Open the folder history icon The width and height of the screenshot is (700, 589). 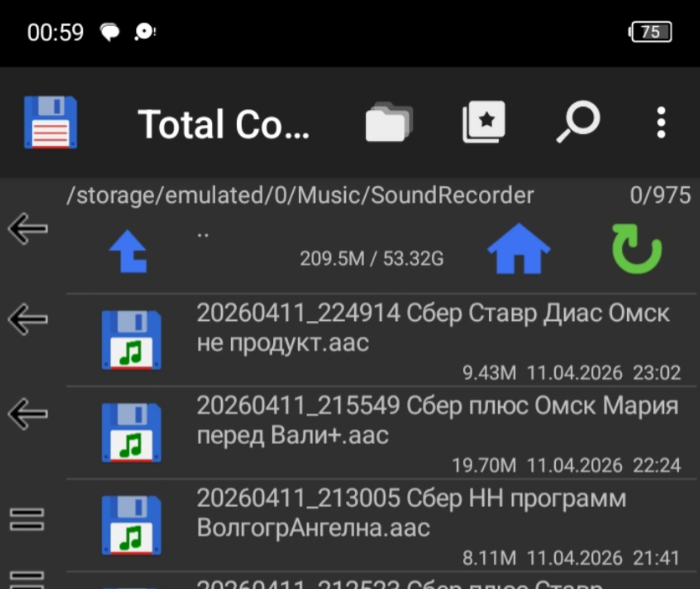point(389,122)
